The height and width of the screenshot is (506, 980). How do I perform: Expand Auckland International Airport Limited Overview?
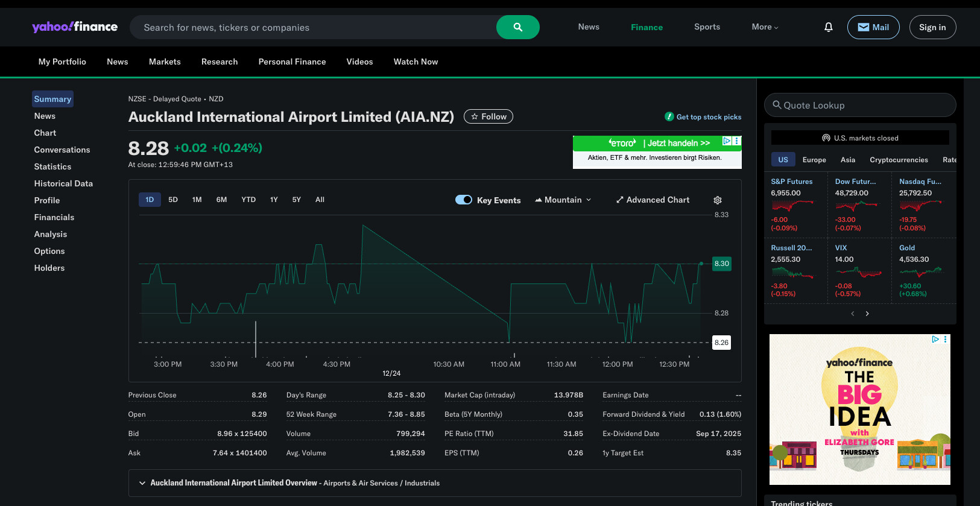142,483
